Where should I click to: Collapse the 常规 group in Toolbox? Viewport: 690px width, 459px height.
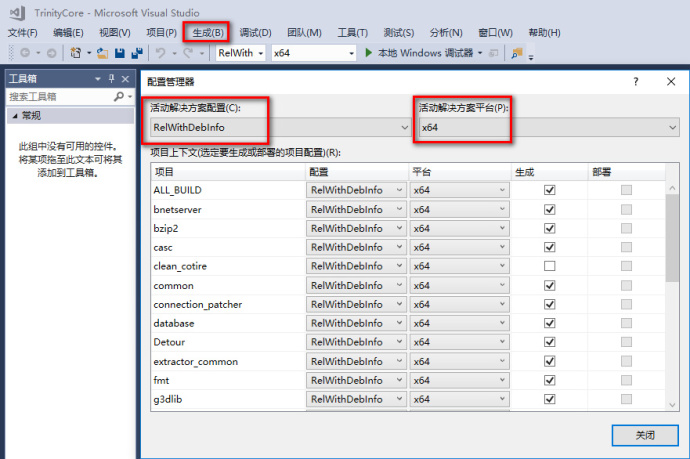[x=13, y=116]
